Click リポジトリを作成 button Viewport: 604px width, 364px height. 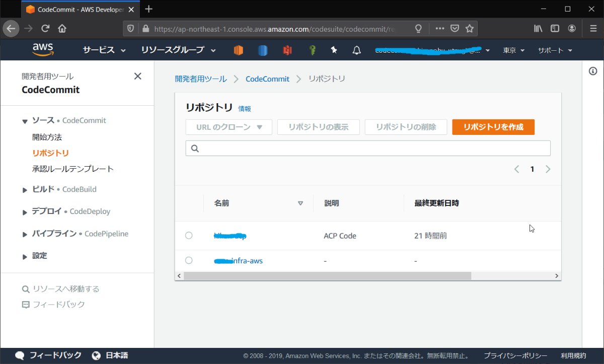coord(493,127)
